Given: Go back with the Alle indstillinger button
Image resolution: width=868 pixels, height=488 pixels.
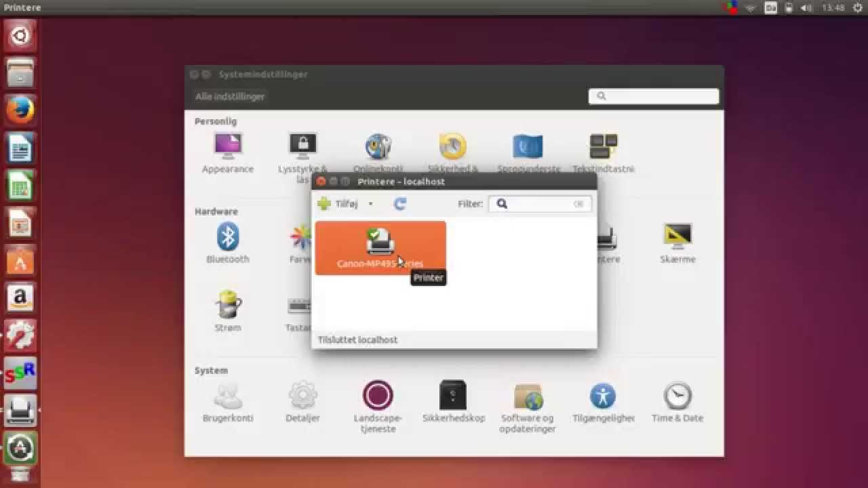Looking at the screenshot, I should [230, 96].
